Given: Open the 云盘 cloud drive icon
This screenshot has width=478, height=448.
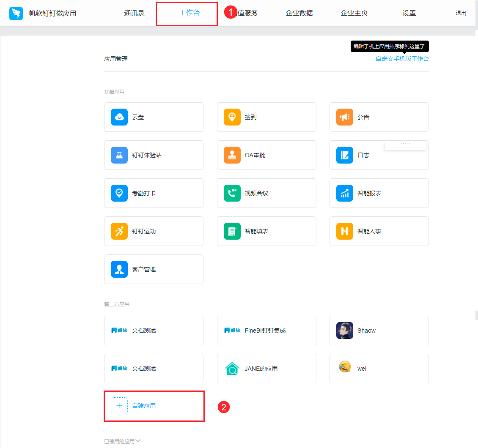Looking at the screenshot, I should coord(119,117).
